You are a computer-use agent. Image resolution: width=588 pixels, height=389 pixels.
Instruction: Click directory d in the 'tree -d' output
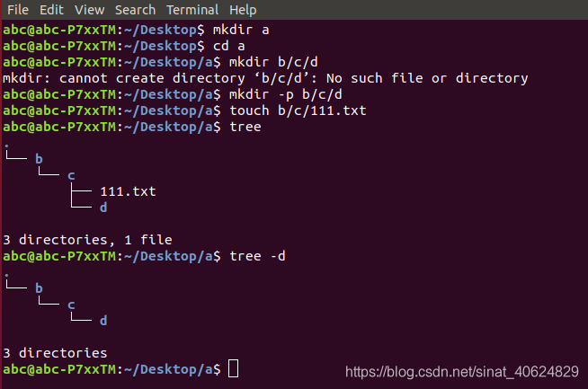coord(103,321)
